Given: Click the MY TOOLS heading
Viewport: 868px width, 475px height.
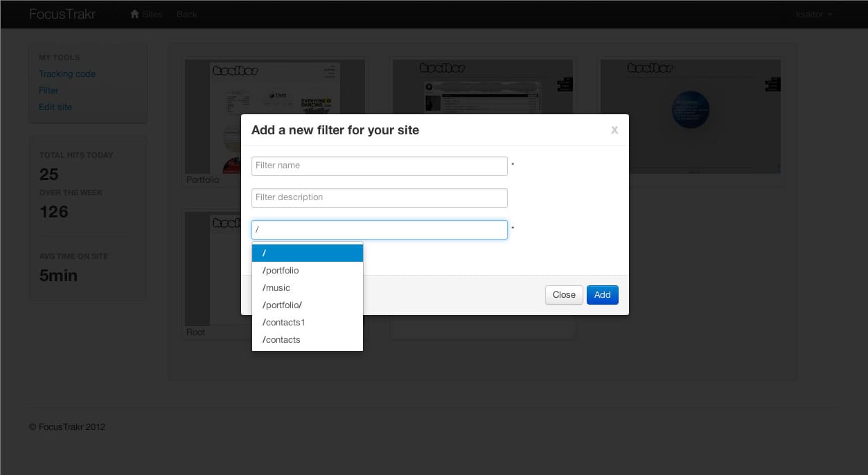Looking at the screenshot, I should click(x=59, y=57).
